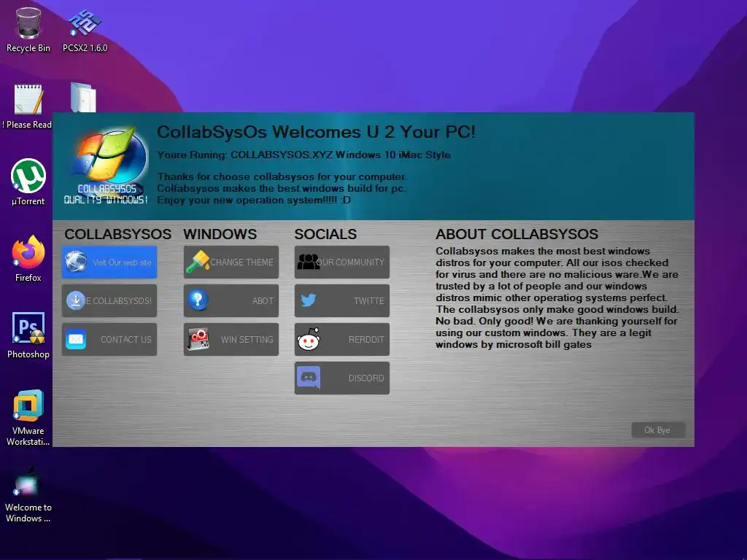Viewport: 747px width, 560px height.
Task: Open the RERDDIT button
Action: (342, 339)
